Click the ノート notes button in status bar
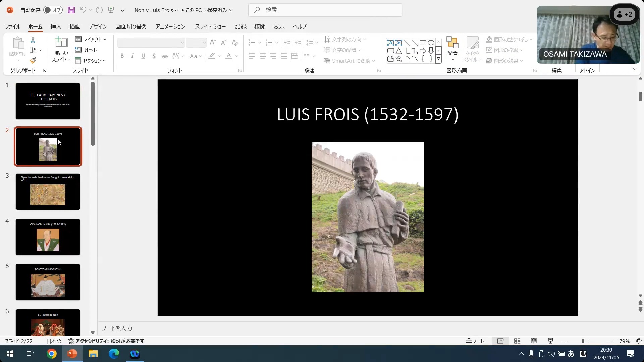The image size is (644, 362). (475, 341)
